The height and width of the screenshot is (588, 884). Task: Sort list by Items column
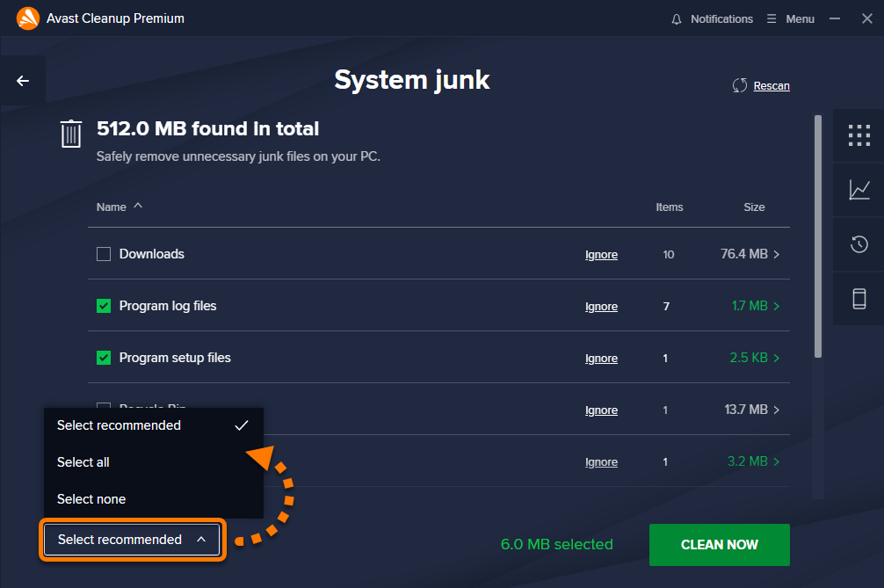click(670, 207)
